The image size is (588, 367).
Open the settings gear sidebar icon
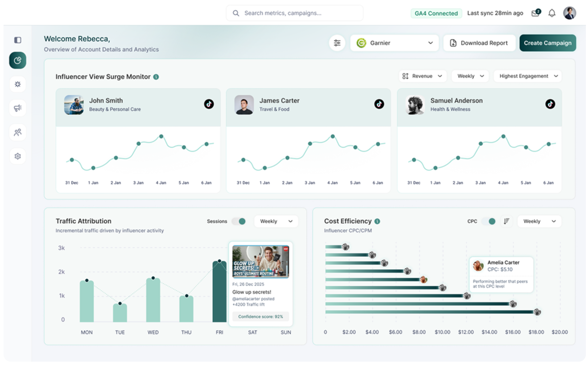(18, 156)
